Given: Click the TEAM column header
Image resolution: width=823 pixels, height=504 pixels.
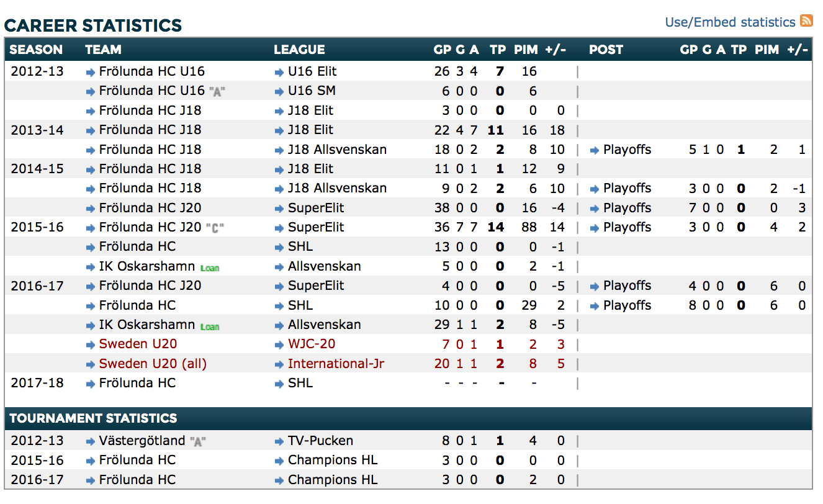Looking at the screenshot, I should tap(103, 50).
